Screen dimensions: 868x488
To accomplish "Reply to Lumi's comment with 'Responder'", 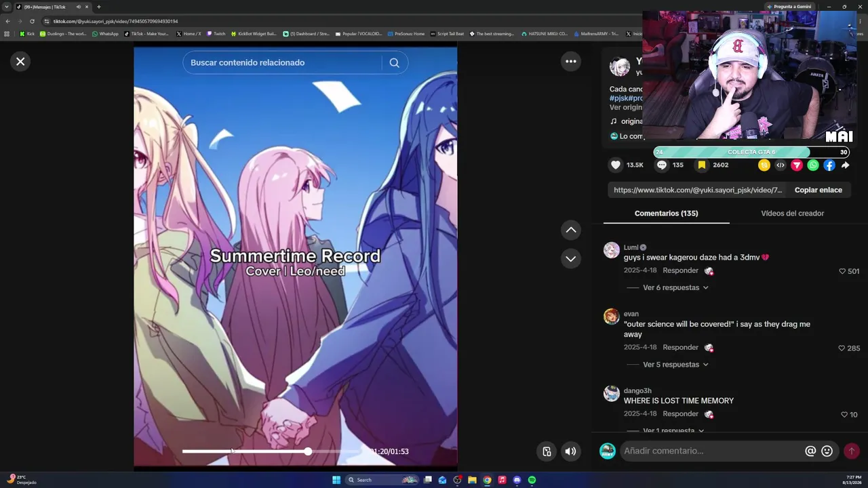I will pos(680,271).
